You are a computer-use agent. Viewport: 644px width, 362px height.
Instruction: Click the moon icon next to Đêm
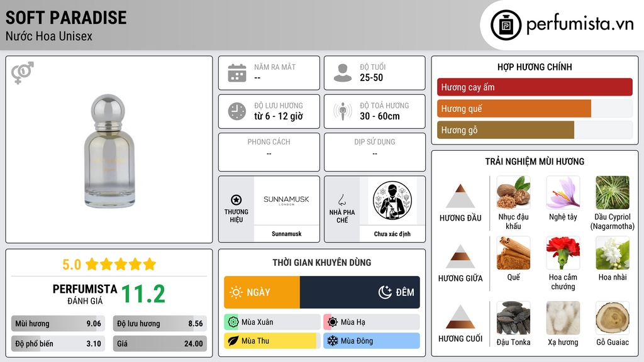click(x=385, y=292)
